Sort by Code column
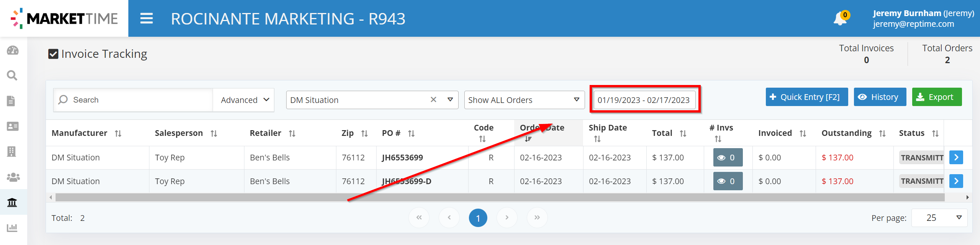This screenshot has width=980, height=245. pyautogui.click(x=482, y=139)
